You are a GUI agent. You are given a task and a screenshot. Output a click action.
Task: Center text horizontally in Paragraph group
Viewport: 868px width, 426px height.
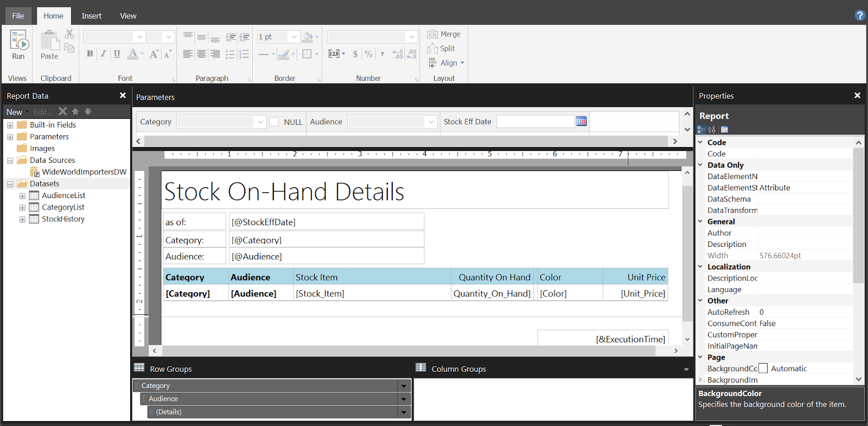tap(201, 54)
